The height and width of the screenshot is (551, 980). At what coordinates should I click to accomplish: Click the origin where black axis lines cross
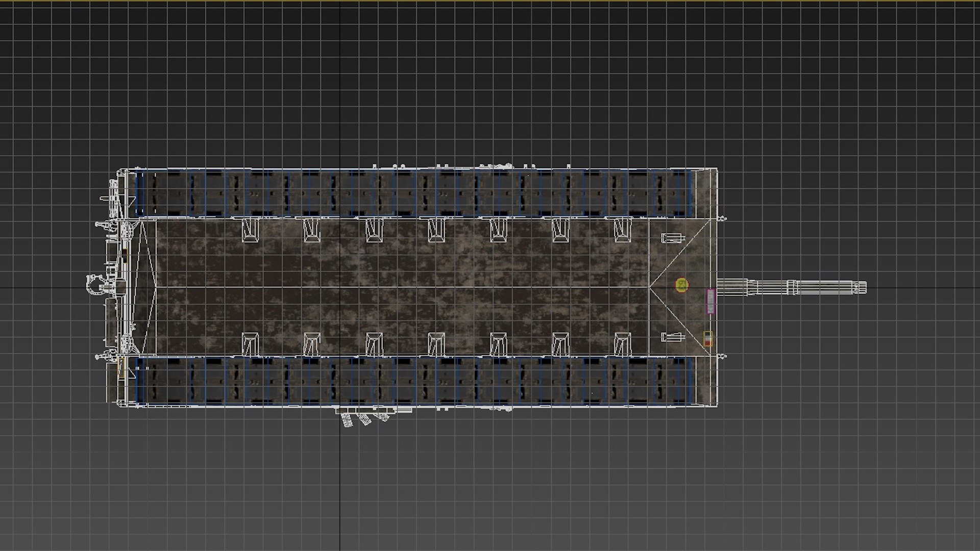(x=340, y=288)
